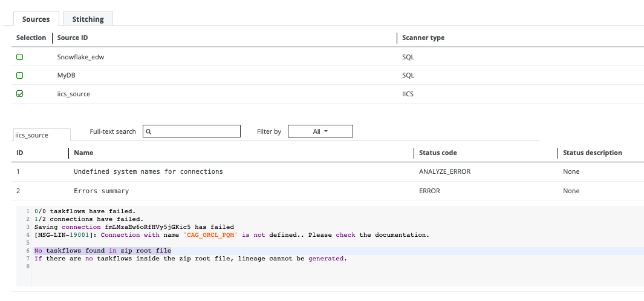Screen dimensions: 644x301
Task: Uncheck the iics_source checkbox
Action: coord(19,94)
